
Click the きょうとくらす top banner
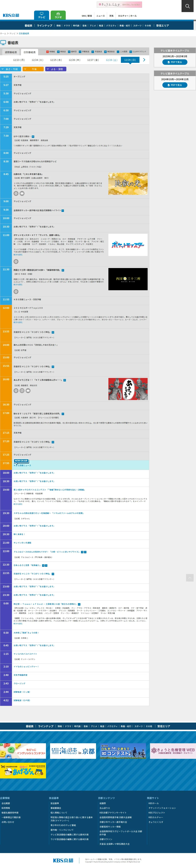point(119,4)
